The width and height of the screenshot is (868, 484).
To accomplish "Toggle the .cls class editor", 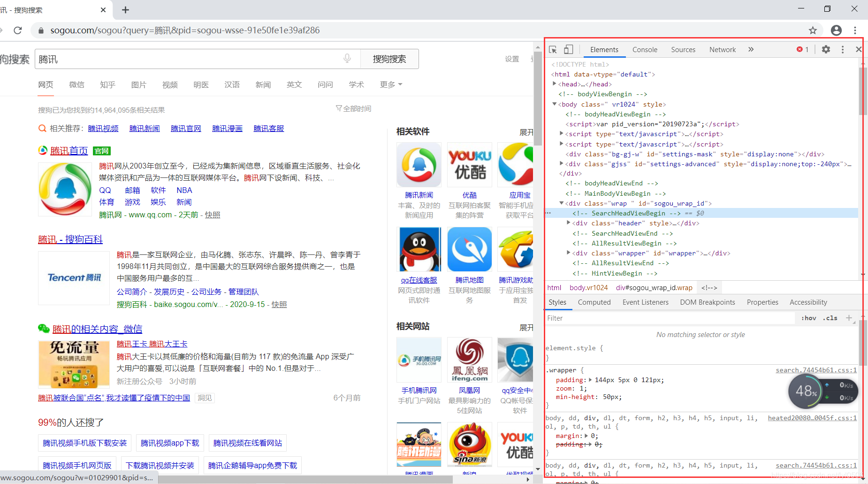I will (830, 318).
